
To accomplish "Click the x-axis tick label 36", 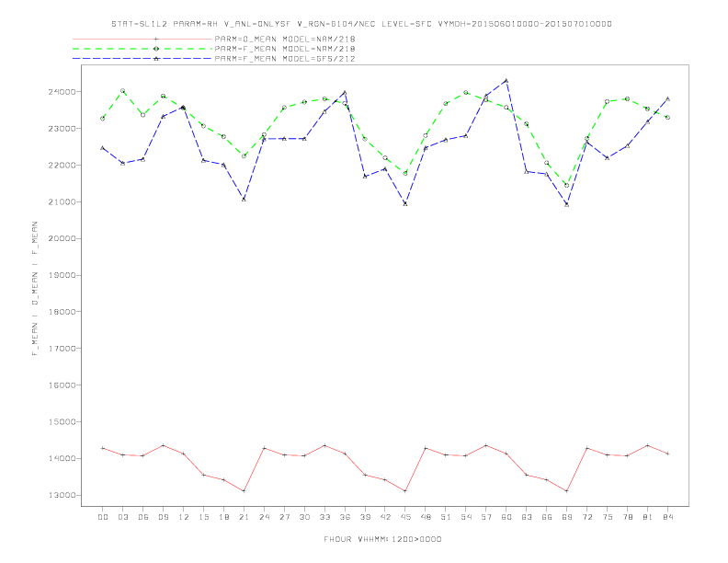I will tap(345, 517).
